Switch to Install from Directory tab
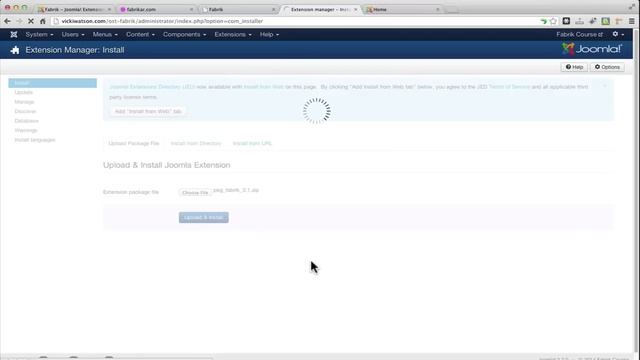This screenshot has height=360, width=640. [196, 144]
